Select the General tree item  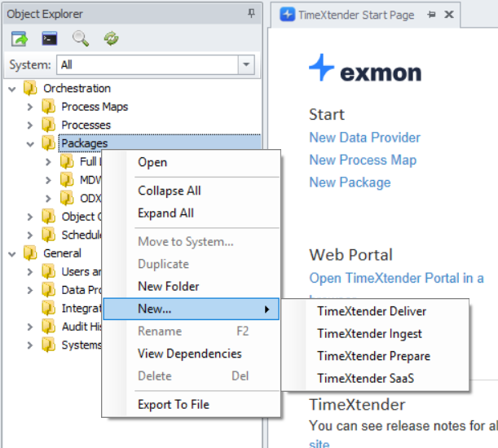(62, 253)
